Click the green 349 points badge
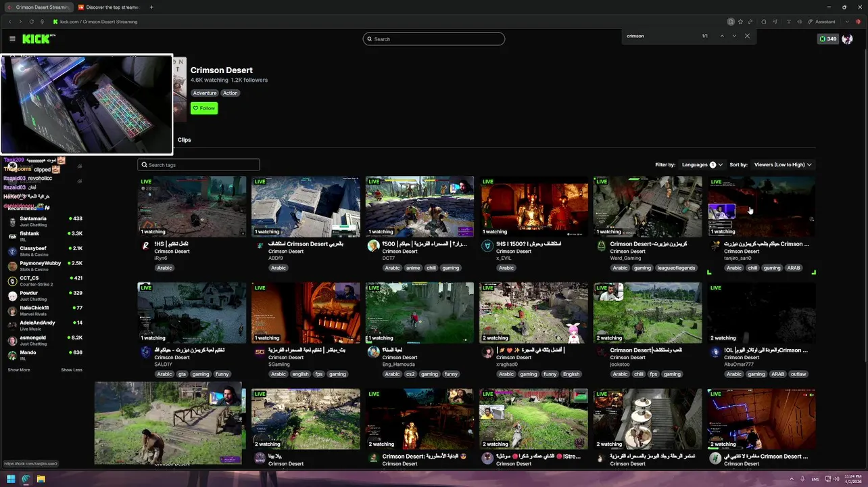 click(x=828, y=39)
